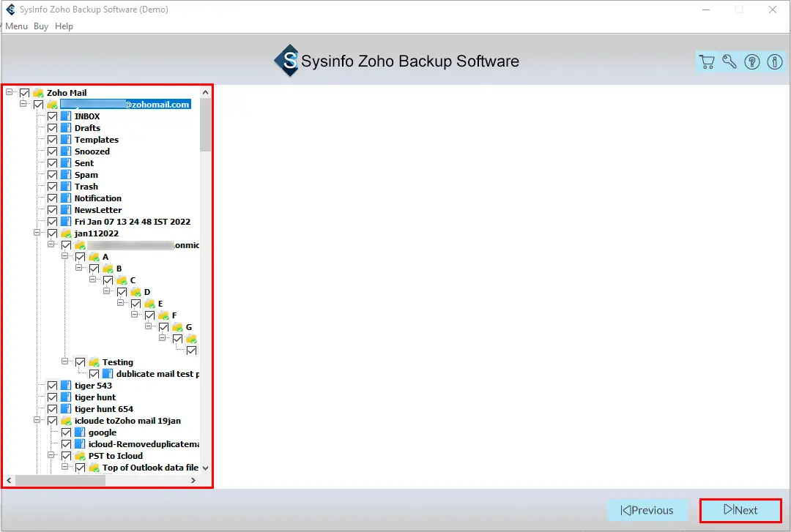This screenshot has height=532, width=791.
Task: Click the tree's scroll up arrow
Action: 205,92
